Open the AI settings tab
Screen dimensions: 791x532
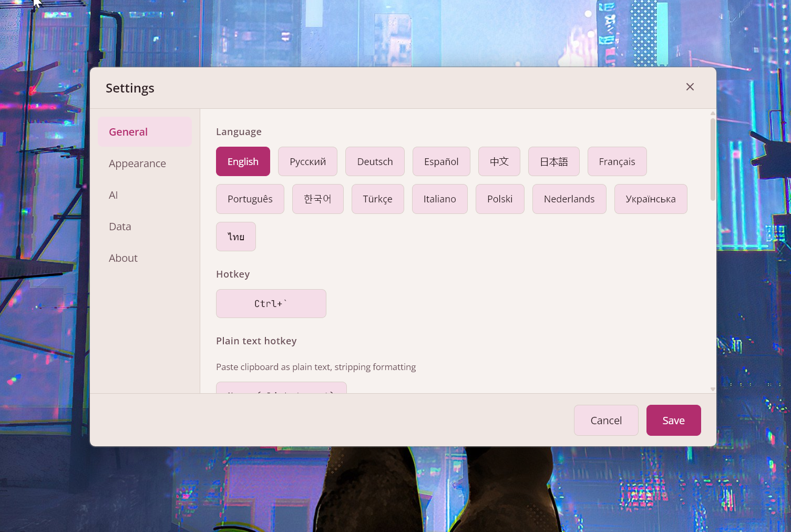145,195
